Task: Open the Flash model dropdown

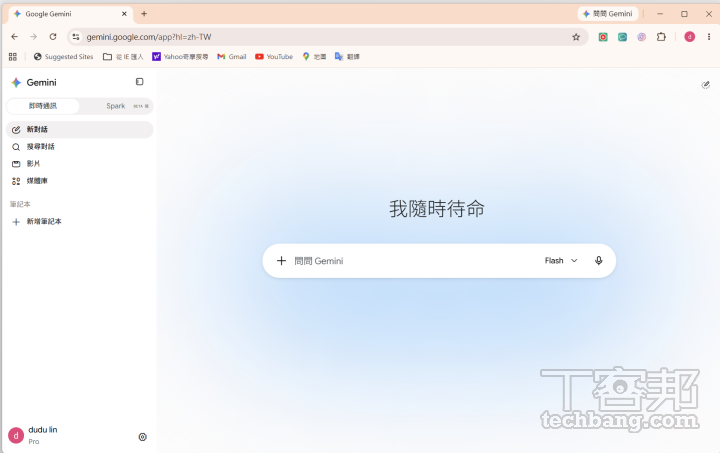Action: pos(561,261)
